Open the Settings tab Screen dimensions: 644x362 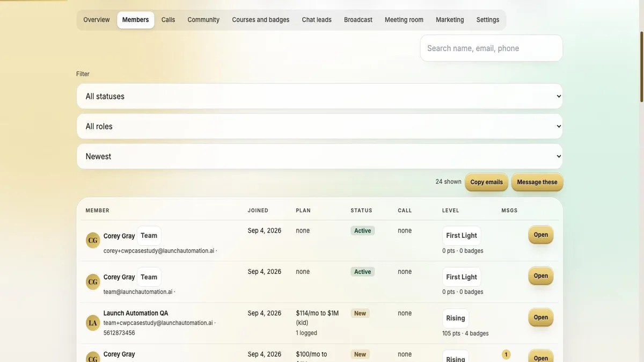click(488, 20)
